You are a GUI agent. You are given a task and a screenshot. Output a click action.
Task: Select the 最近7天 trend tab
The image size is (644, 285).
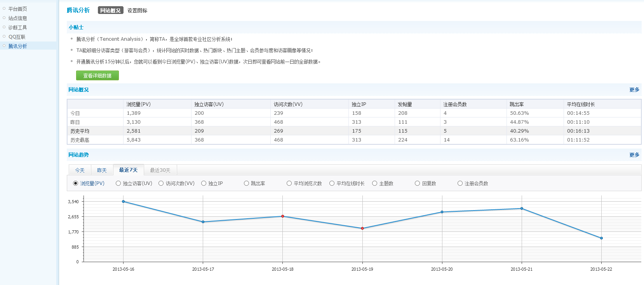[x=128, y=170]
